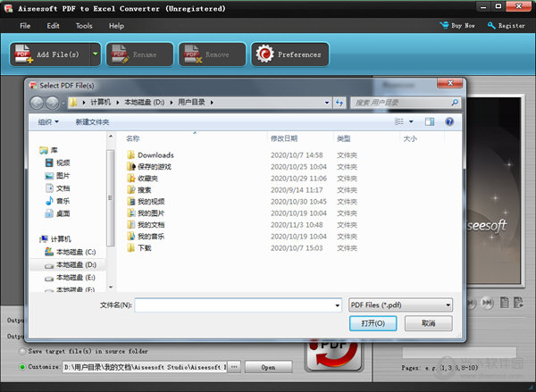Select the 我的文档 folder
Screen dimensions: 536x392
(x=146, y=225)
